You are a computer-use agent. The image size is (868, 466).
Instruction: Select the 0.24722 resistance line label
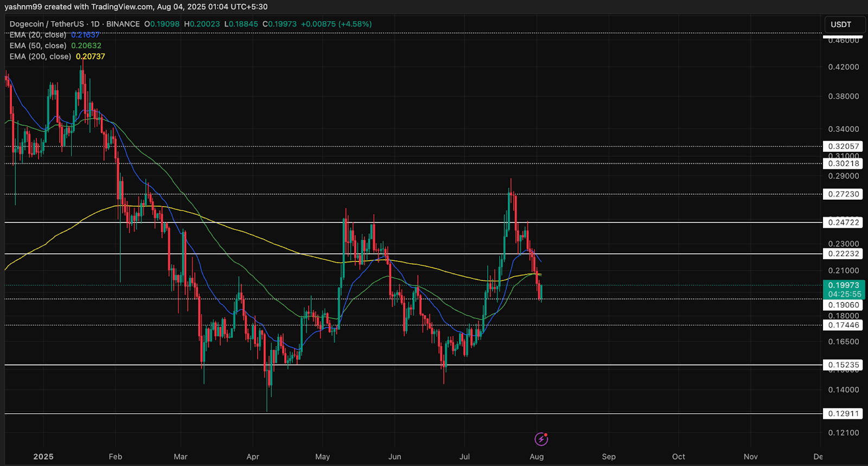(843, 222)
